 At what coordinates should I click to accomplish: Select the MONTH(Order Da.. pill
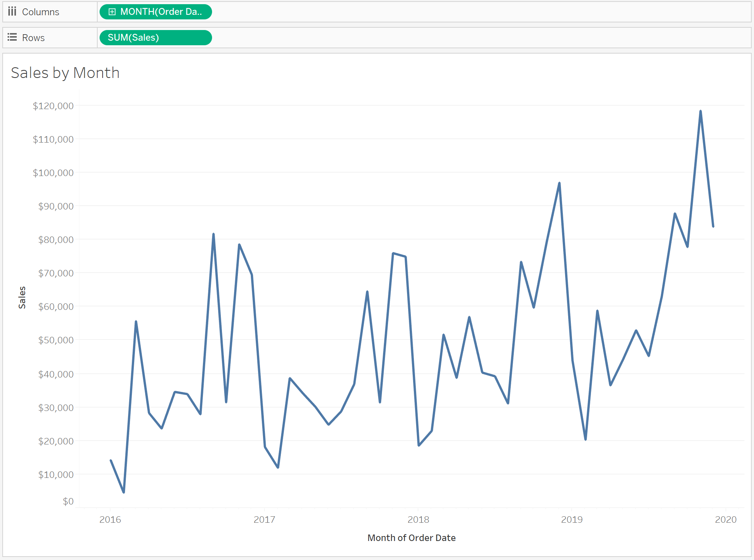[x=156, y=12]
